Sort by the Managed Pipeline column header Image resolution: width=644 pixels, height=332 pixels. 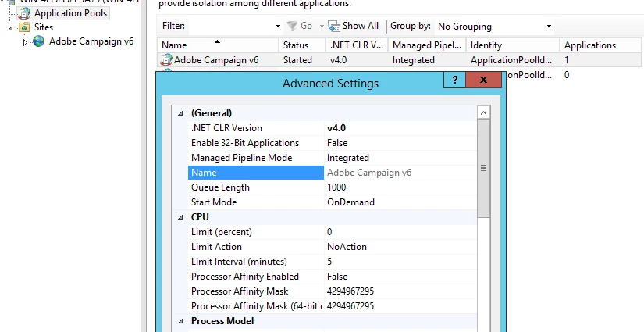tap(427, 45)
